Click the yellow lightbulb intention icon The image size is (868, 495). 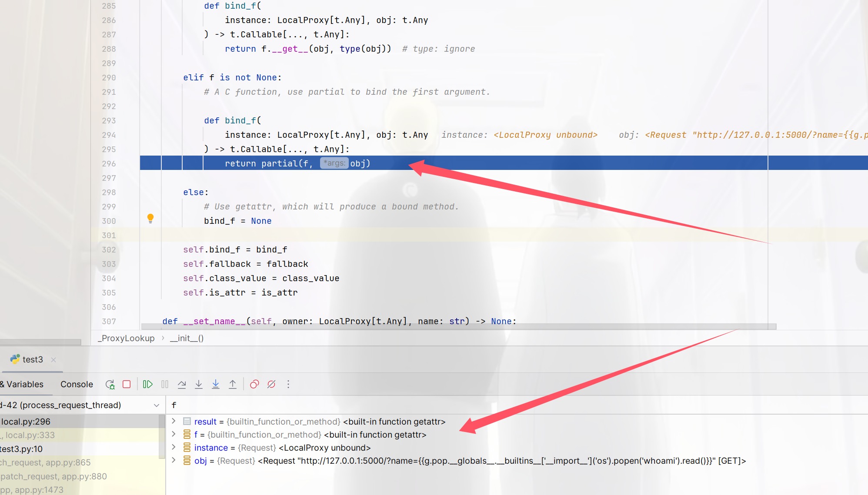pos(150,218)
